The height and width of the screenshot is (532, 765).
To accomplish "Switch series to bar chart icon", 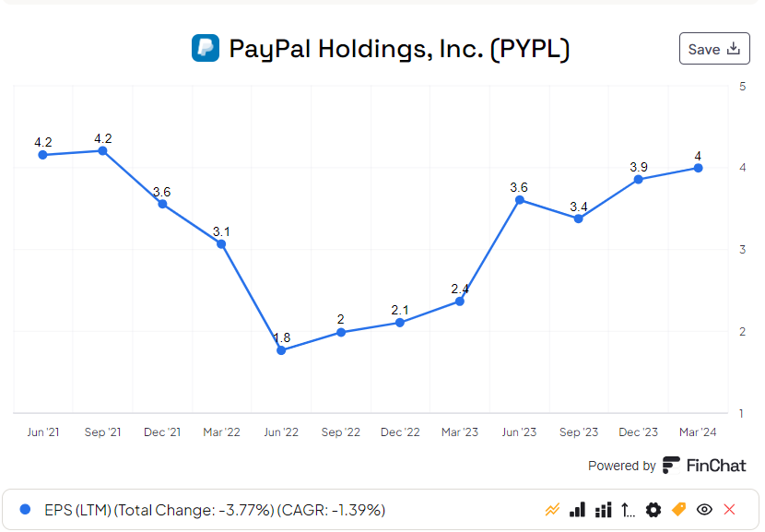I will click(x=578, y=510).
